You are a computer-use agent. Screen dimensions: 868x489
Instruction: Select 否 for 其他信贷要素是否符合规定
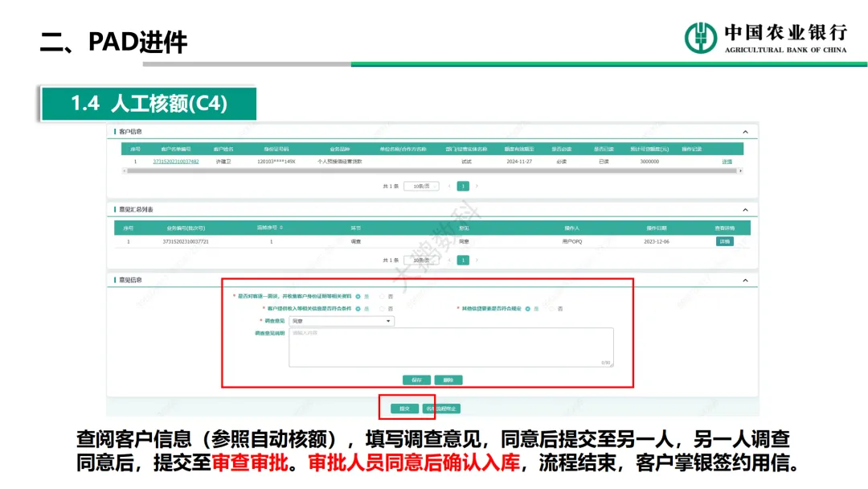click(552, 309)
